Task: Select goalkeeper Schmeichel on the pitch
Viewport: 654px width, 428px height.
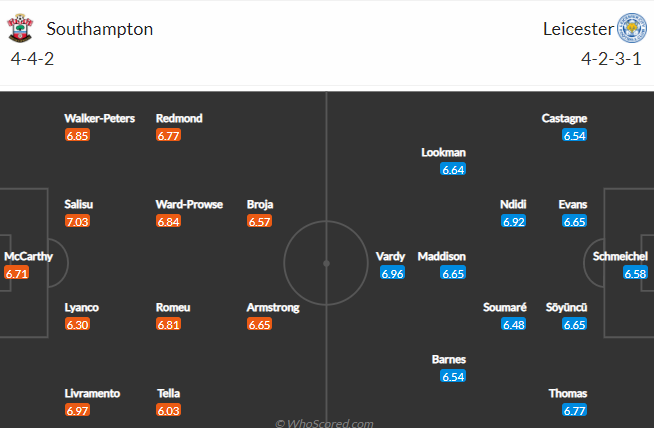Action: [x=620, y=256]
